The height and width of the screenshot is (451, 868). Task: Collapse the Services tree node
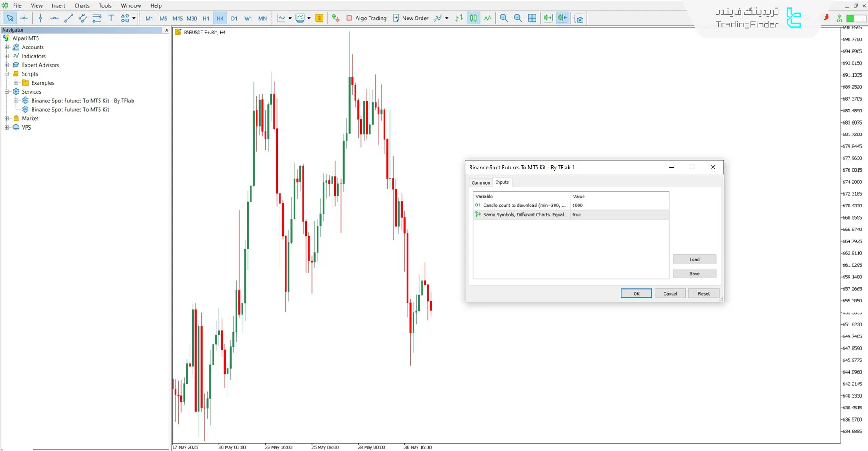7,91
